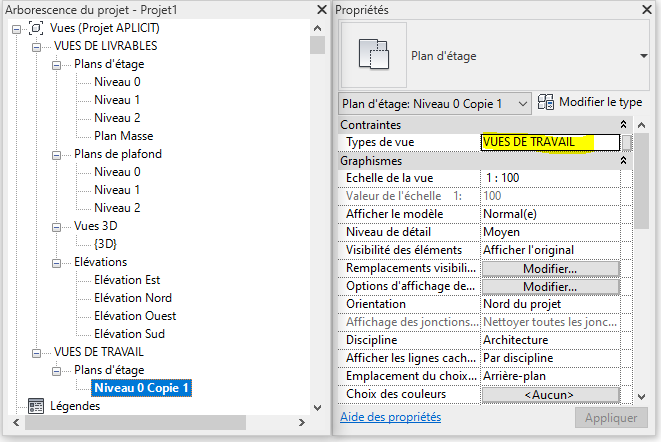This screenshot has height=442, width=661.
Task: Click the Aucun button for Choix des couleurs
Action: point(550,395)
